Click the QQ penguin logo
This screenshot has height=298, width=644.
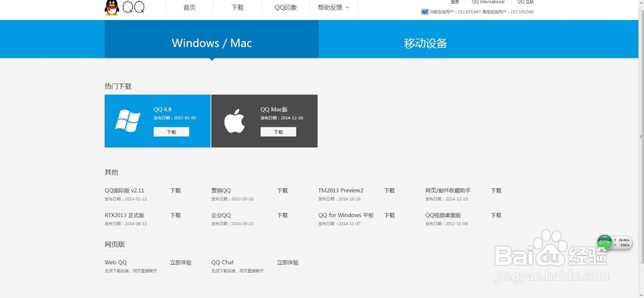coord(111,8)
